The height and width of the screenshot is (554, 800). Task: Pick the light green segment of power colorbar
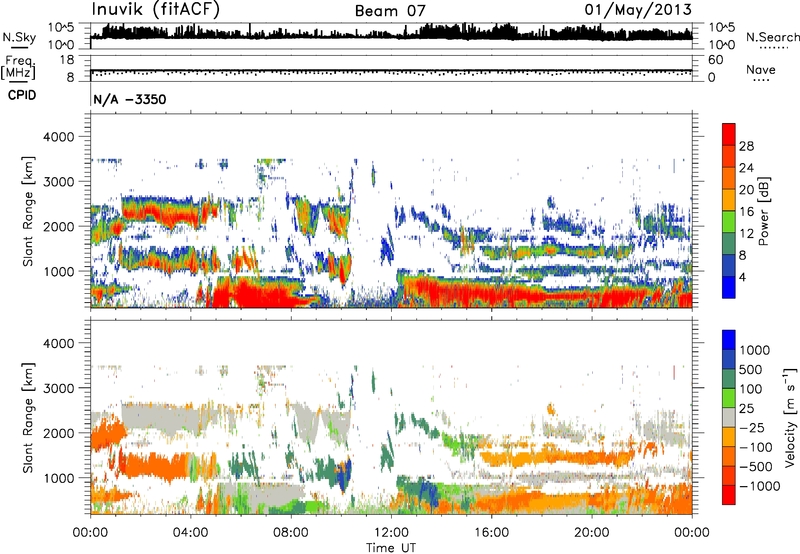pos(729,222)
